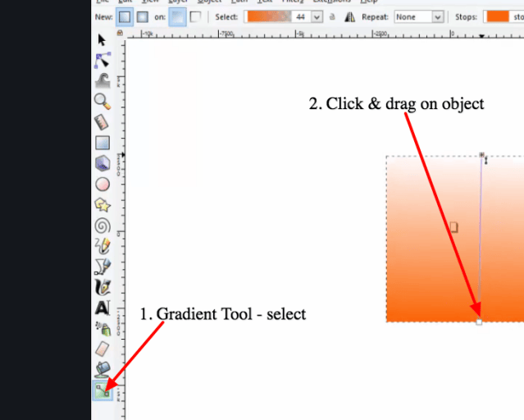Select the Rectangle tool
The image size is (524, 420).
click(103, 143)
